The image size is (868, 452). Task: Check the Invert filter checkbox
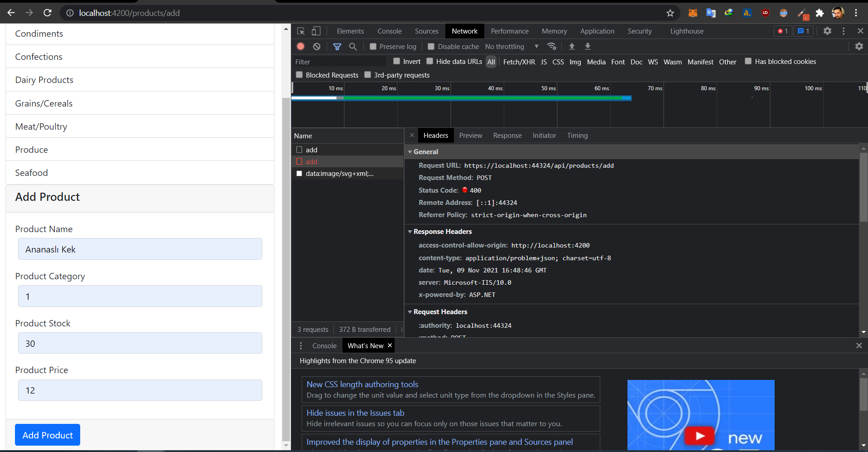(397, 61)
